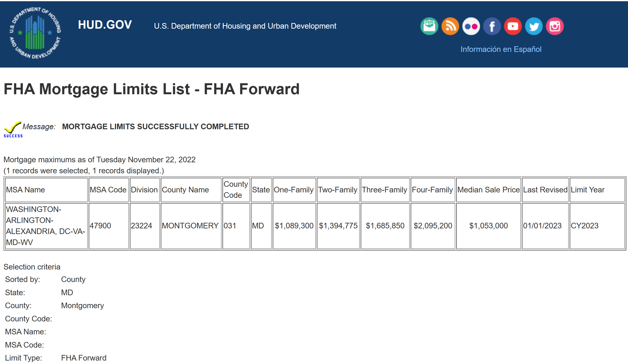Click the State column header

[x=261, y=190]
